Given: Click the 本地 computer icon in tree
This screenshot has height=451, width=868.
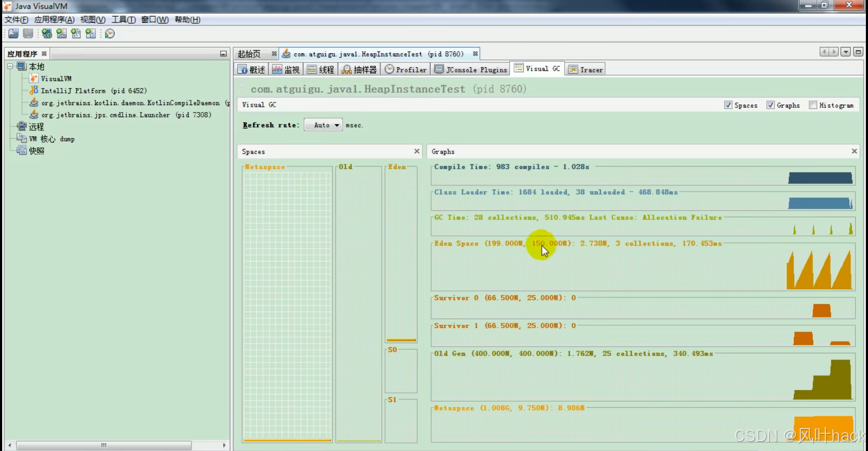Looking at the screenshot, I should [21, 66].
